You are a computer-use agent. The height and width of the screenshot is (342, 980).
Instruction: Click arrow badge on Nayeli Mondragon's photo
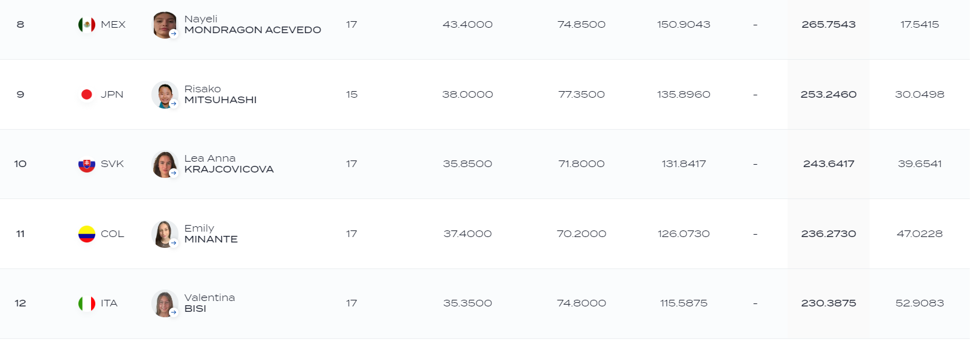[174, 34]
